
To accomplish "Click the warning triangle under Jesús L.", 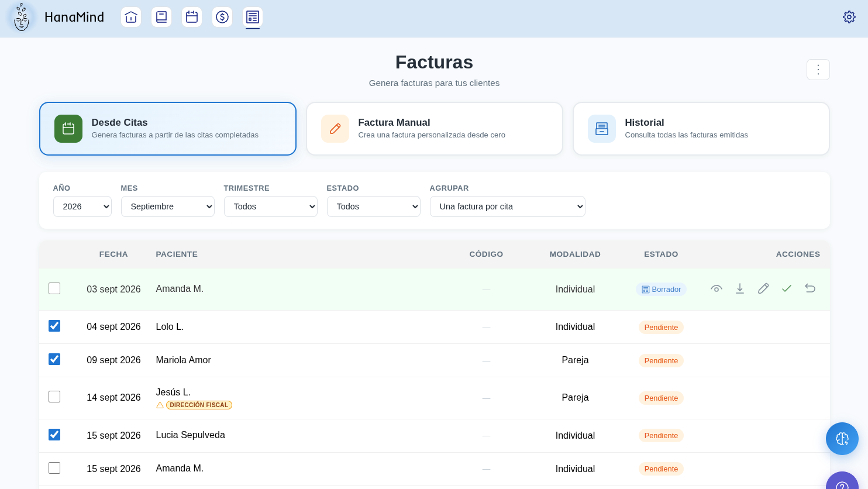I will point(160,405).
